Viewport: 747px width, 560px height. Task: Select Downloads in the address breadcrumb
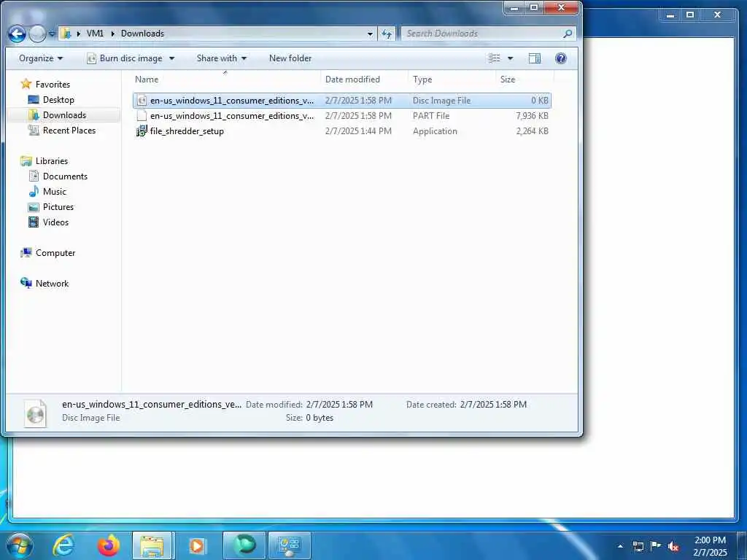pyautogui.click(x=142, y=34)
